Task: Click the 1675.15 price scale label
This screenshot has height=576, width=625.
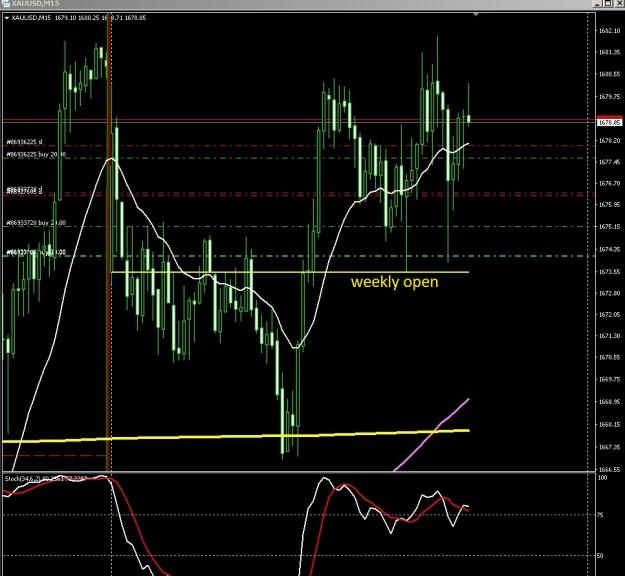Action: pyautogui.click(x=609, y=226)
